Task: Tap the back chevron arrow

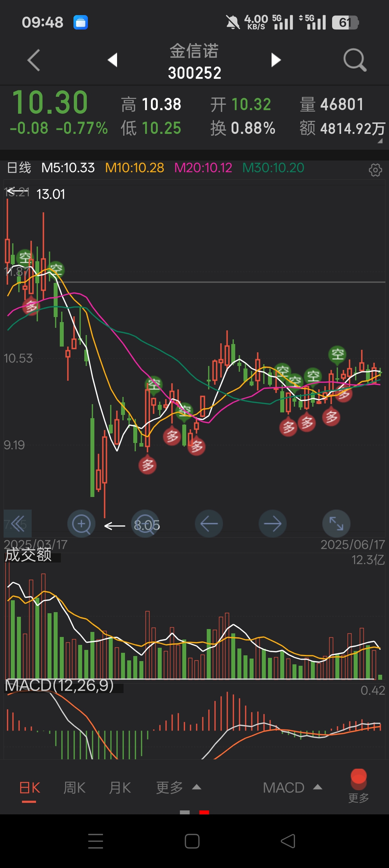Action: (x=33, y=60)
